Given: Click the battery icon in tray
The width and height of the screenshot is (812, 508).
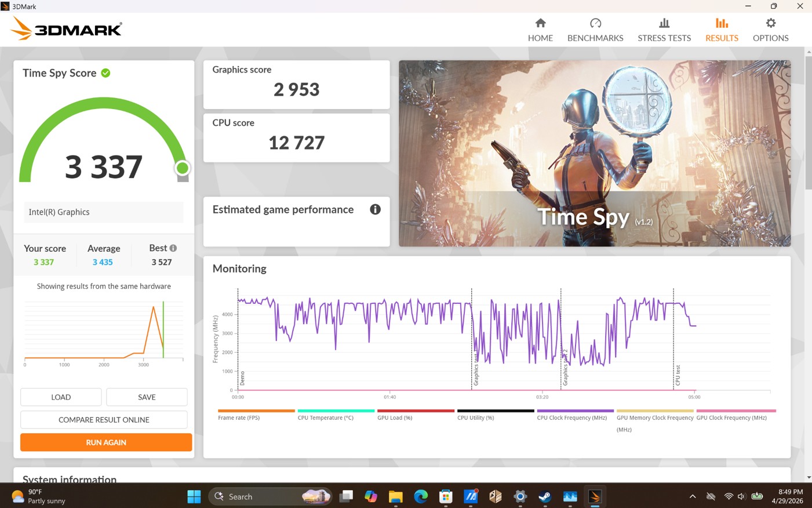Looking at the screenshot, I should 757,496.
